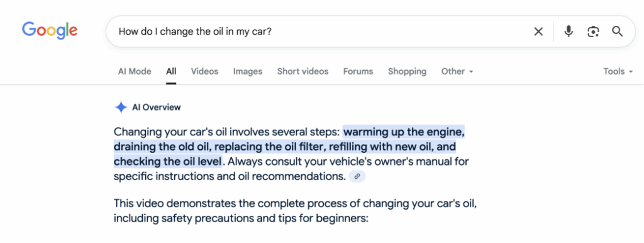Image resolution: width=644 pixels, height=243 pixels.
Task: Select the All results tab
Action: coord(171,72)
